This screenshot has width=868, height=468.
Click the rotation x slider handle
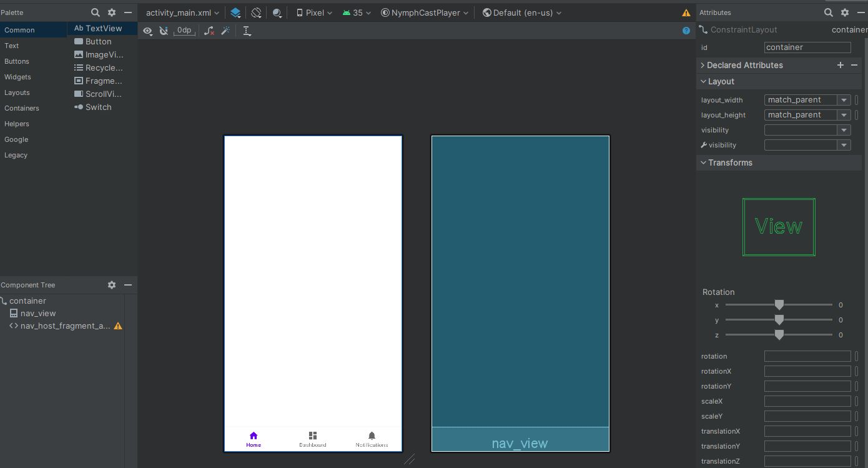(x=779, y=305)
